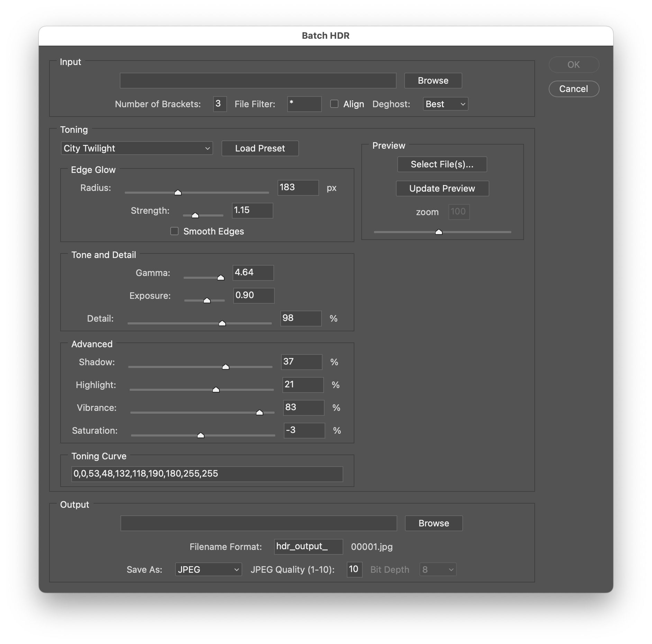Click the Detail slider handle
The width and height of the screenshot is (652, 644).
point(222,323)
